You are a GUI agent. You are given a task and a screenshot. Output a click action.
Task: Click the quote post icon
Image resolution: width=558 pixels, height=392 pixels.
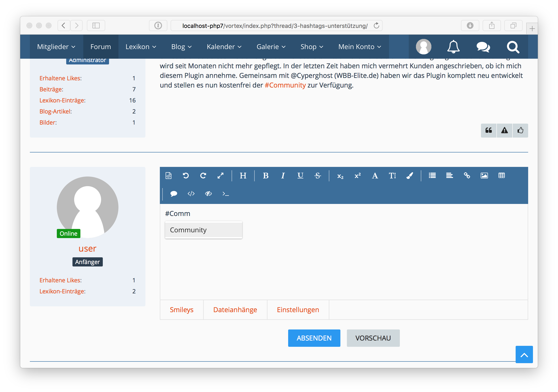[489, 130]
